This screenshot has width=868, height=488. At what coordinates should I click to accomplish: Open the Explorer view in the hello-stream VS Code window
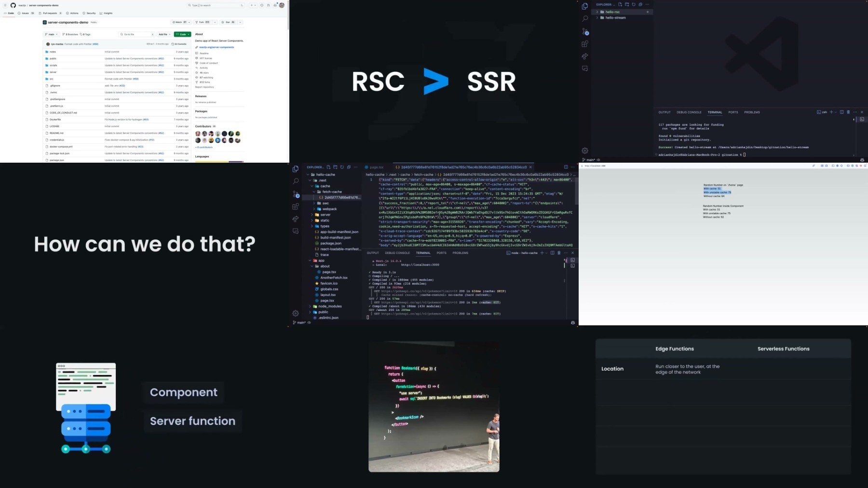(585, 6)
